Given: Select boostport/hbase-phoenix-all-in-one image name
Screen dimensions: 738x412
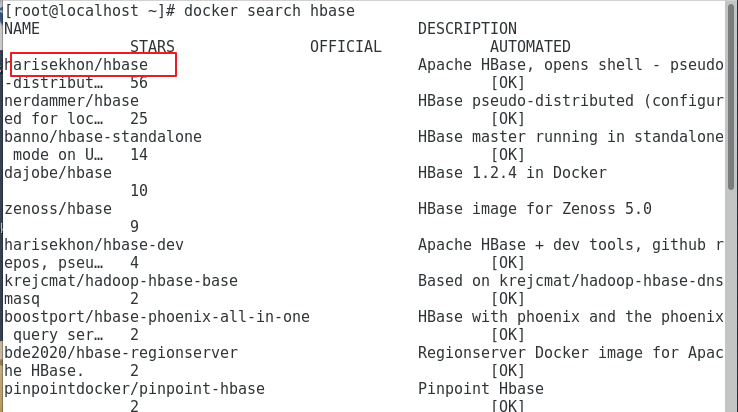Looking at the screenshot, I should [x=156, y=317].
